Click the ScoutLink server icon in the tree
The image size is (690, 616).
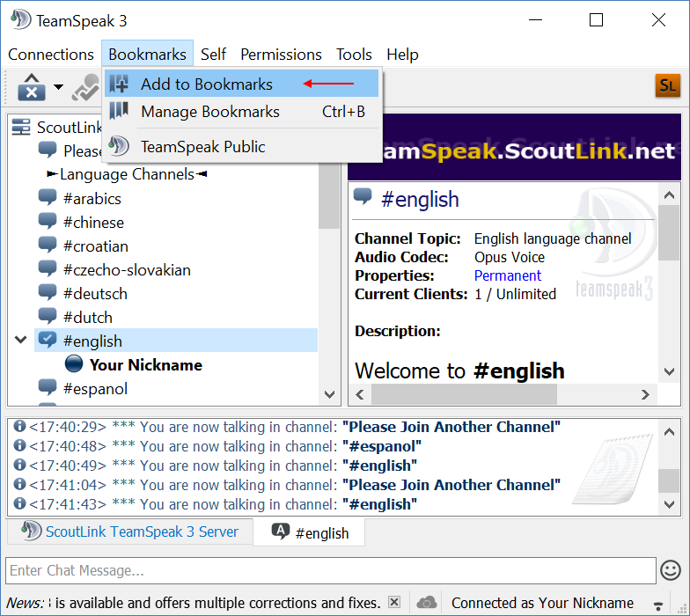[x=21, y=127]
